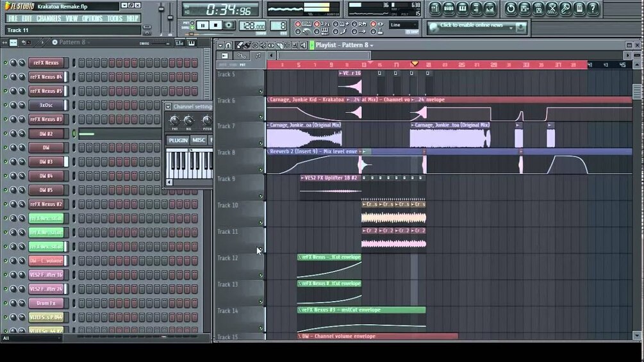
Task: Open the CHANNELS menu
Action: (x=49, y=19)
